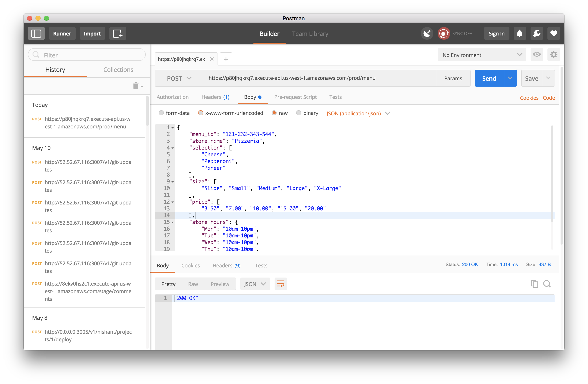Copy the response body to clipboard

[x=534, y=284]
